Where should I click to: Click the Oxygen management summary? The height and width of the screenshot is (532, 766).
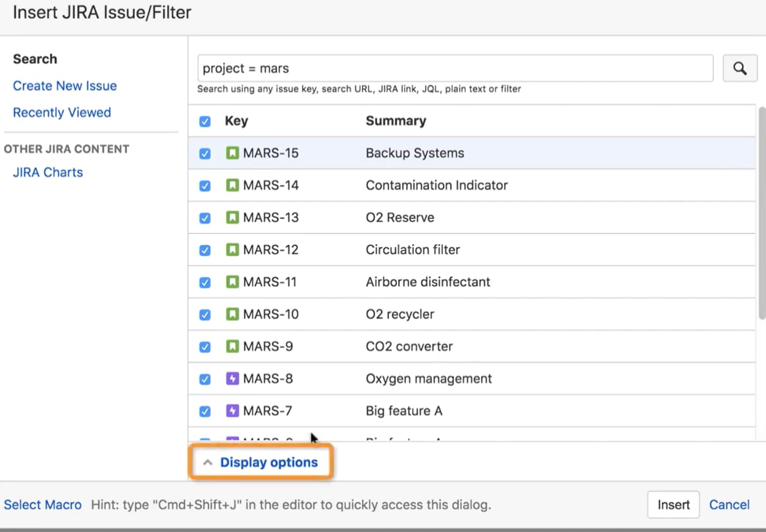(x=428, y=379)
